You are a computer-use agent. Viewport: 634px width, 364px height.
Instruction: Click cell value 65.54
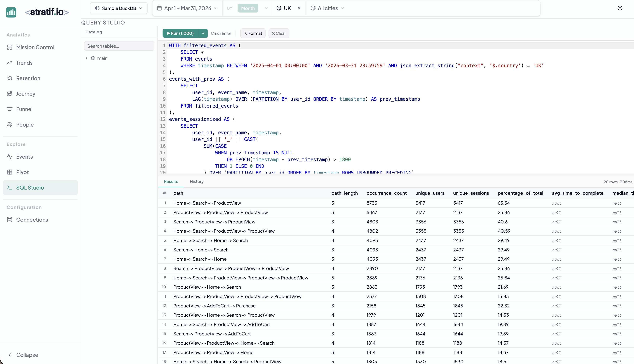504,203
